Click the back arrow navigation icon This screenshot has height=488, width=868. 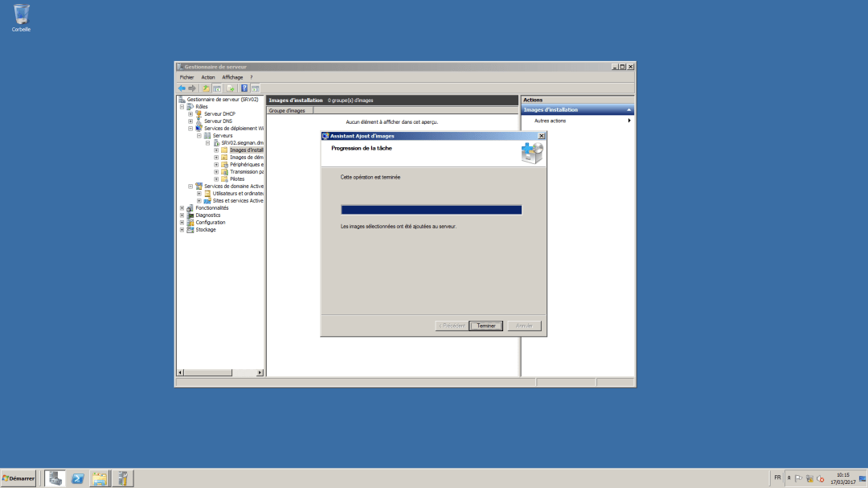[182, 88]
